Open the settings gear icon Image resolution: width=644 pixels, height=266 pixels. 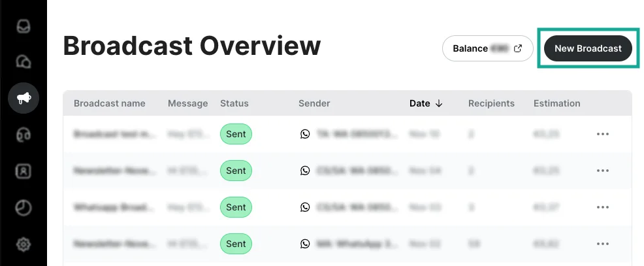coord(24,244)
